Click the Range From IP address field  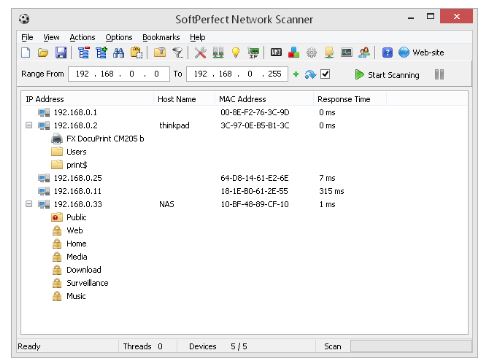click(119, 74)
